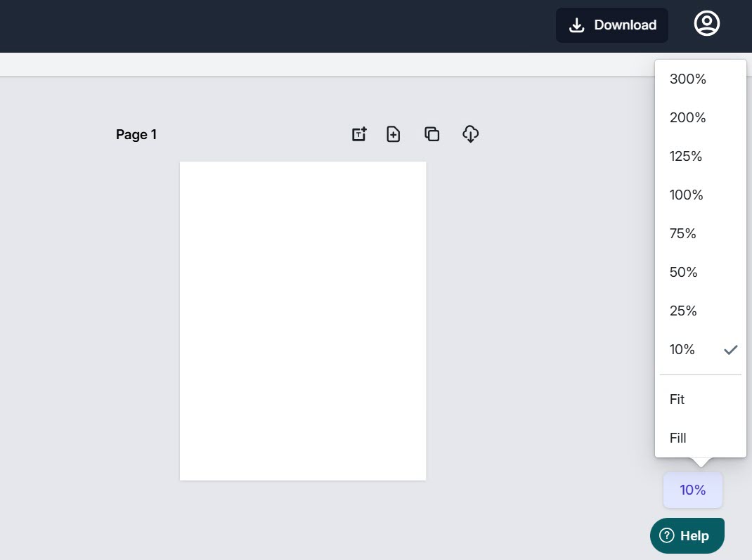Duplicate Page 1 using the copy icon

(x=432, y=134)
